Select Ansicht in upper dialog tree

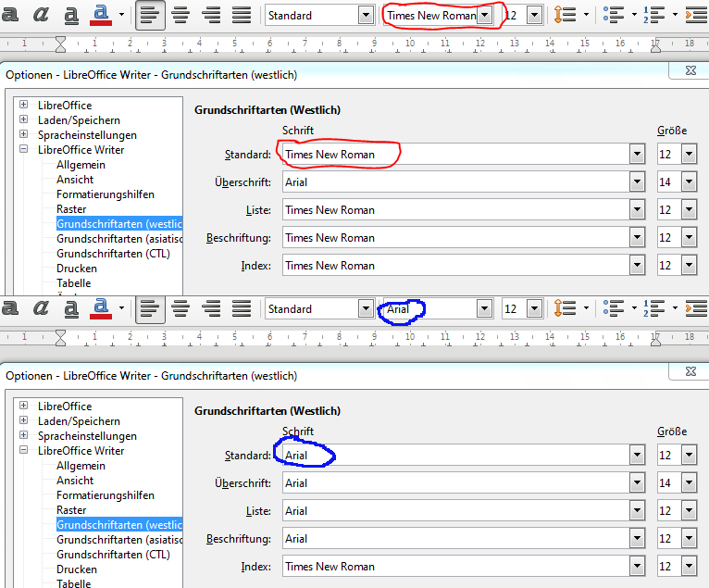coord(75,180)
